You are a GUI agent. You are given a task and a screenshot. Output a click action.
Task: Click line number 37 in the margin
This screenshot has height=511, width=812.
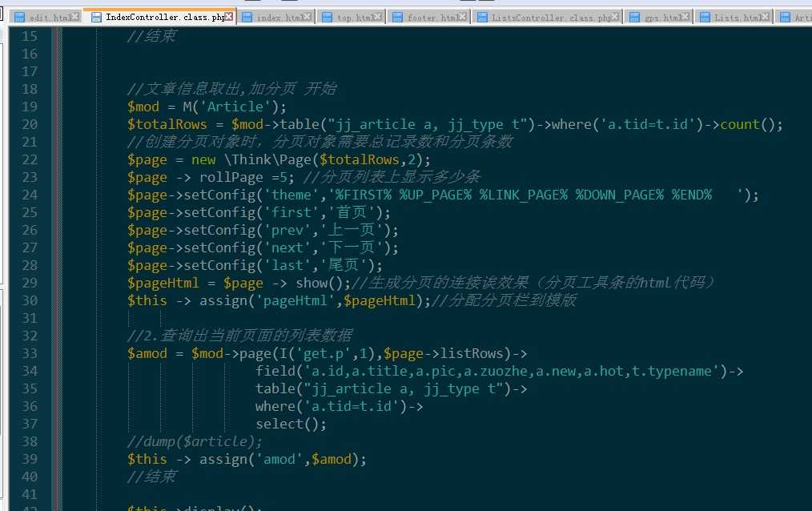point(30,424)
